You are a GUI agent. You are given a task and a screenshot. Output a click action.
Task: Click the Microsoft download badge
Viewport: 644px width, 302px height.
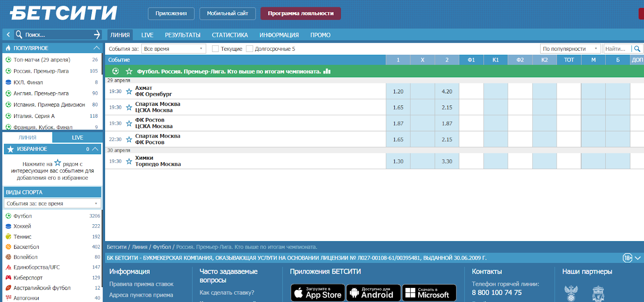tap(429, 293)
